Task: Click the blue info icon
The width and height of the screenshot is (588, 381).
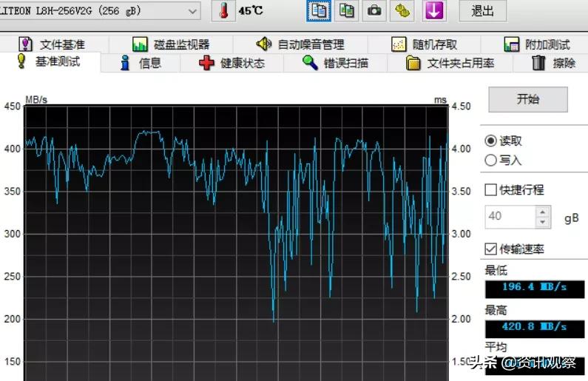Action: pyautogui.click(x=125, y=63)
